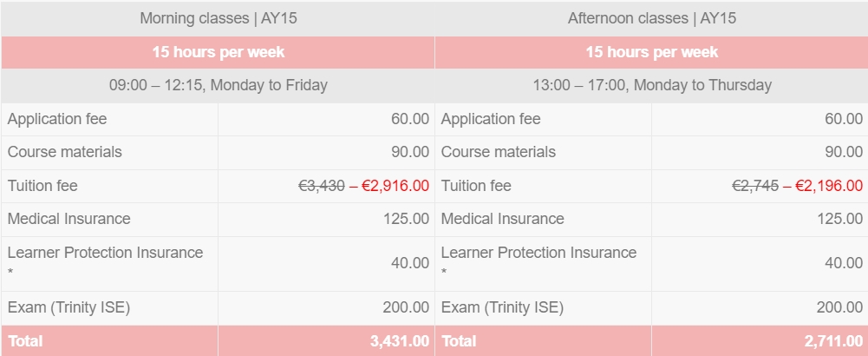Click the morning Application fee label
This screenshot has width=868, height=356.
click(x=57, y=119)
